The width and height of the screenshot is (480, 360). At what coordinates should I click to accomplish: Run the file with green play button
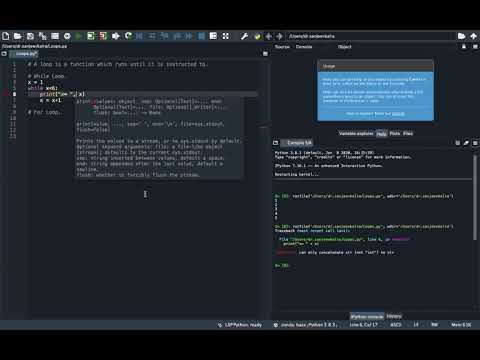78,36
